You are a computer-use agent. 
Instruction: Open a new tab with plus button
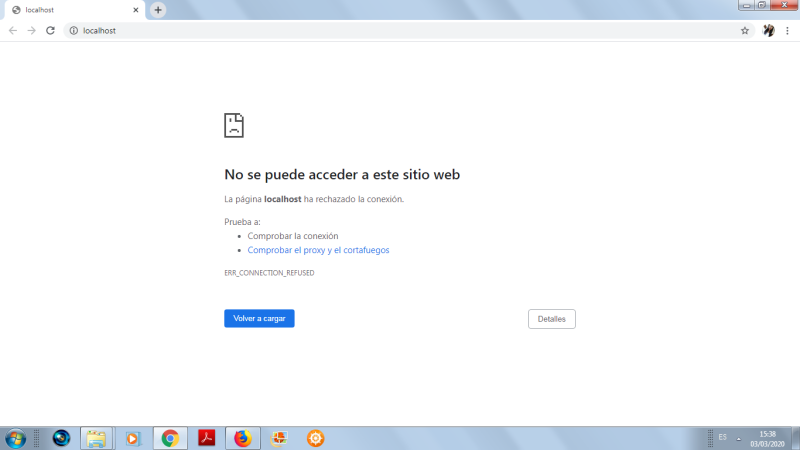point(158,10)
